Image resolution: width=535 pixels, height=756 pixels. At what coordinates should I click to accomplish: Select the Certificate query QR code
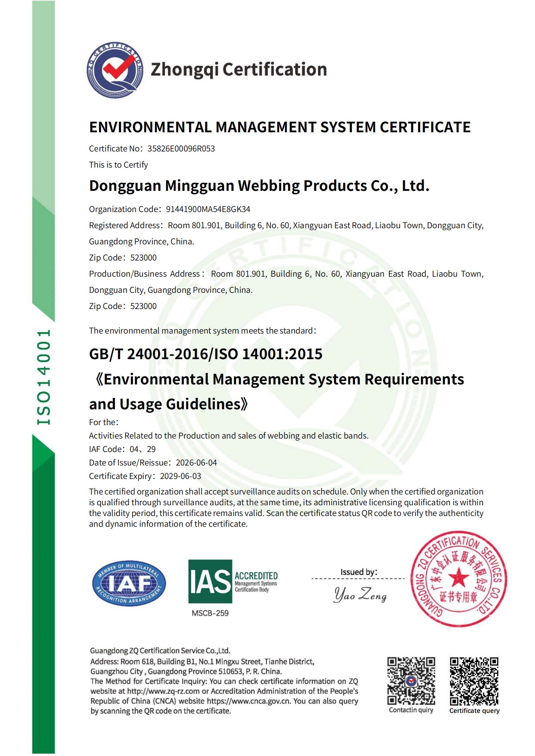474,681
